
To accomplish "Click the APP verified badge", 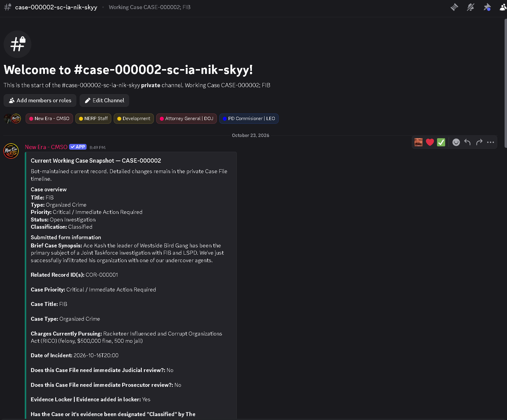I will click(x=78, y=147).
